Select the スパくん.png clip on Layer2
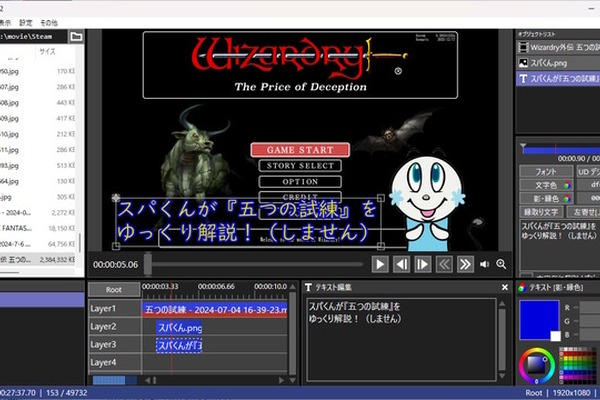 tap(179, 328)
